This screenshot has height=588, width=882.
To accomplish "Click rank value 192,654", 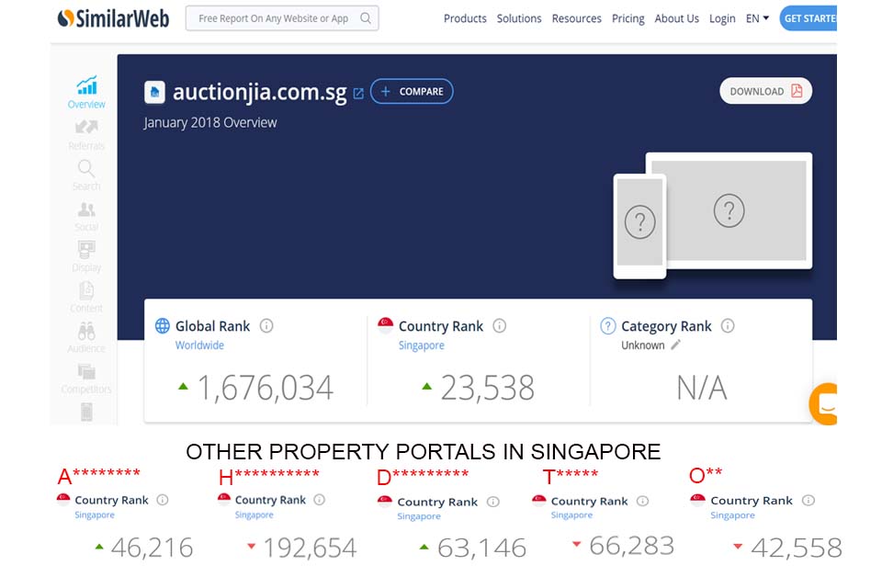I will 310,548.
